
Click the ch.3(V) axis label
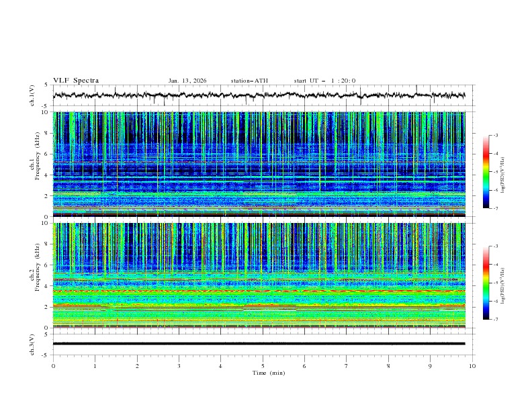coord(32,344)
